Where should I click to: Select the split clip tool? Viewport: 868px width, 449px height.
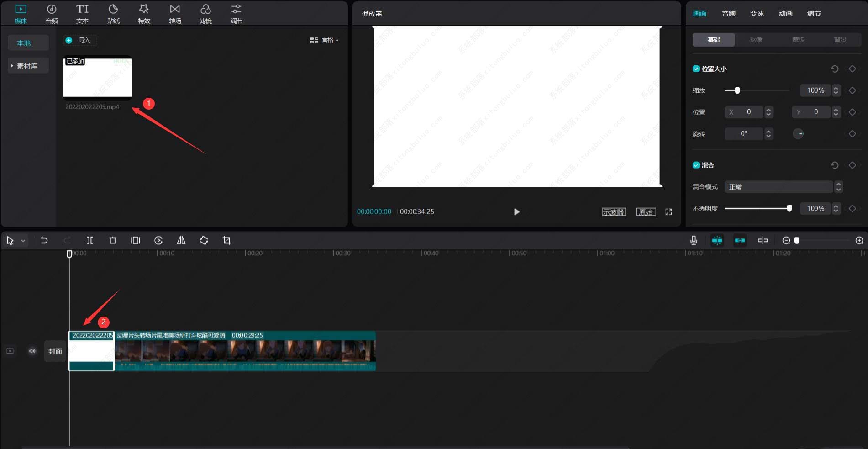click(90, 240)
